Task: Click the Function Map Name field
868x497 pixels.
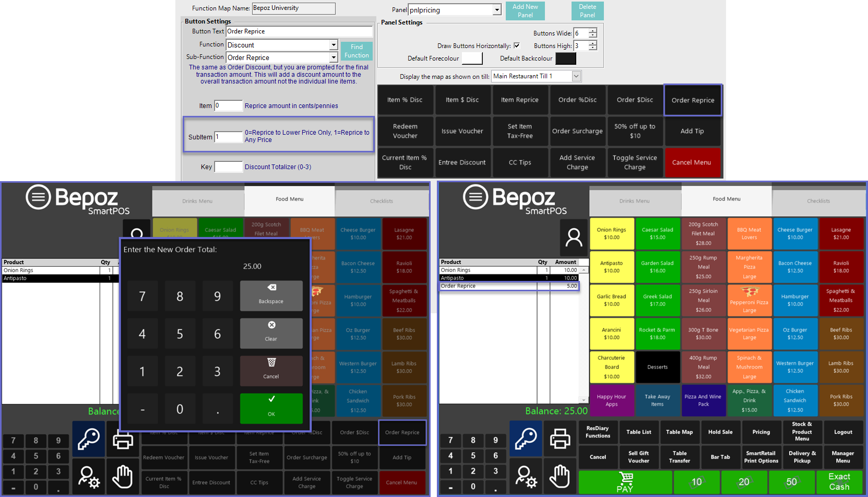Action: coord(293,8)
